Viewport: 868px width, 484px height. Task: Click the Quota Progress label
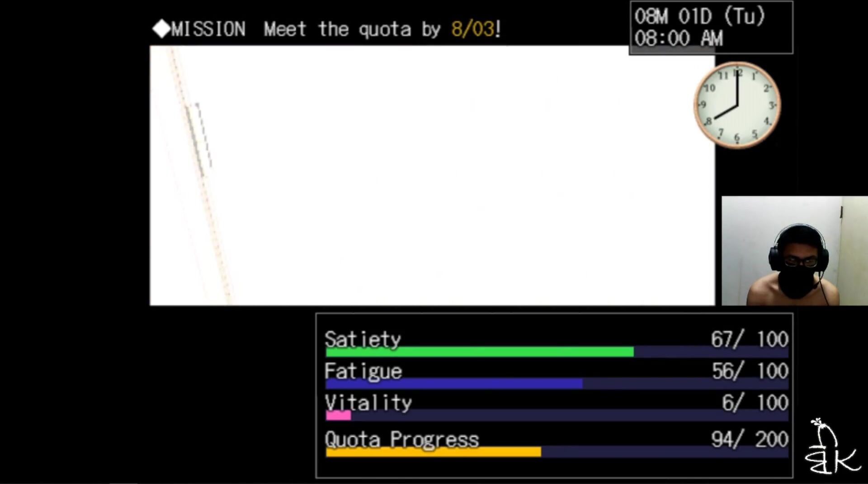tap(401, 439)
